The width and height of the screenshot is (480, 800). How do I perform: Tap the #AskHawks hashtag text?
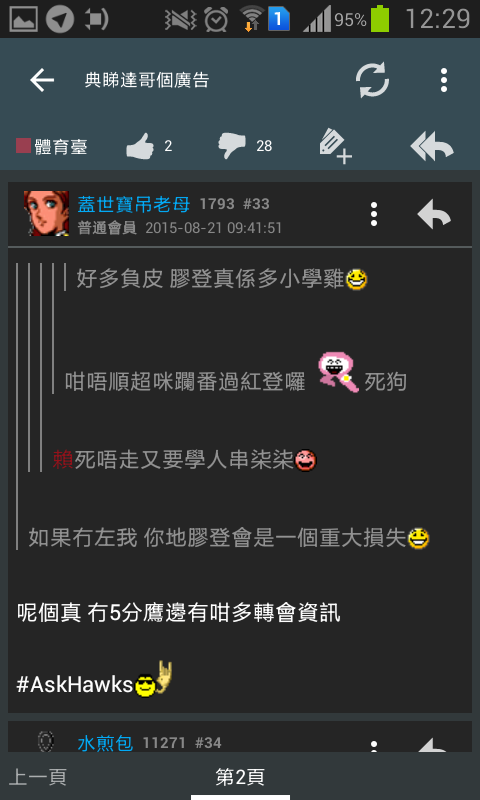tap(75, 685)
